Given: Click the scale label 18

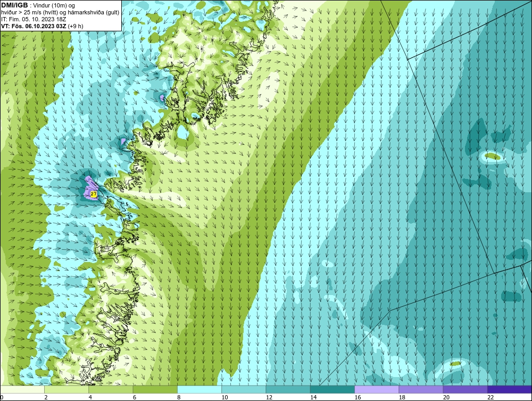Looking at the screenshot, I should (402, 398).
